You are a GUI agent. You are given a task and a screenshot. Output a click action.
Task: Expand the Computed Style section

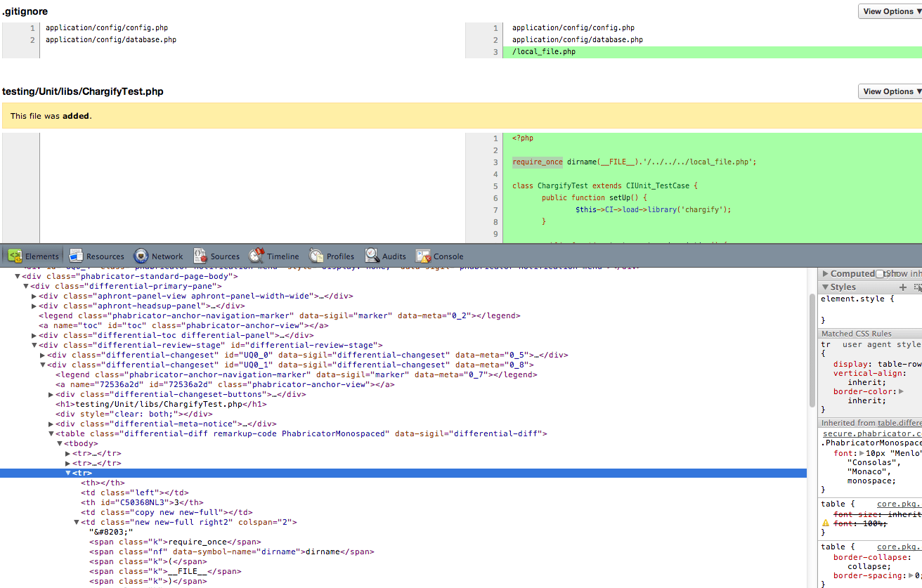coord(826,274)
